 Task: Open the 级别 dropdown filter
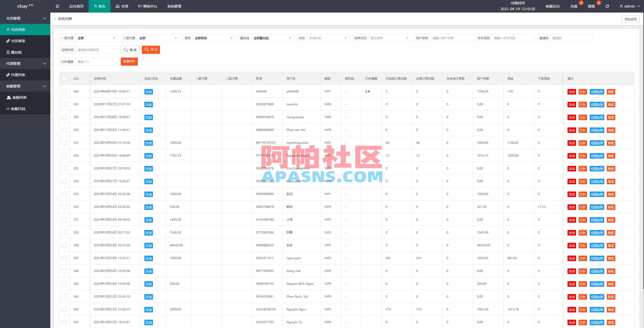pyautogui.click(x=214, y=38)
